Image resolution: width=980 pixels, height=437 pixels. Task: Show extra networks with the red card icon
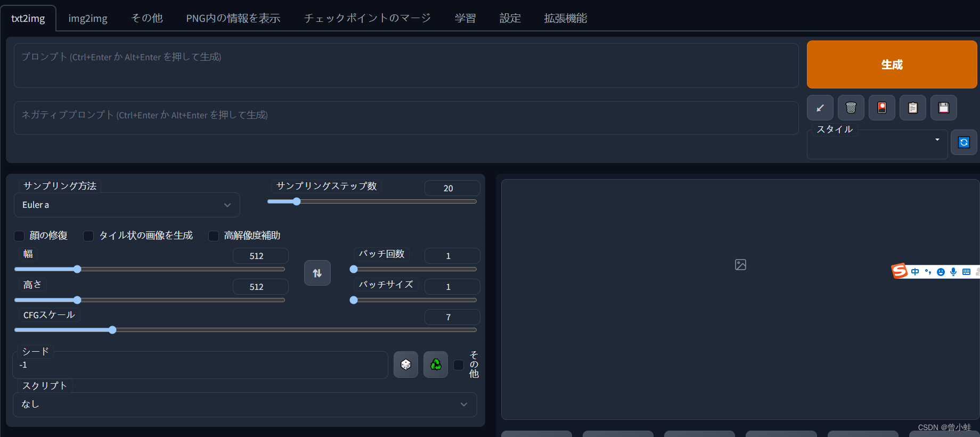(x=882, y=108)
